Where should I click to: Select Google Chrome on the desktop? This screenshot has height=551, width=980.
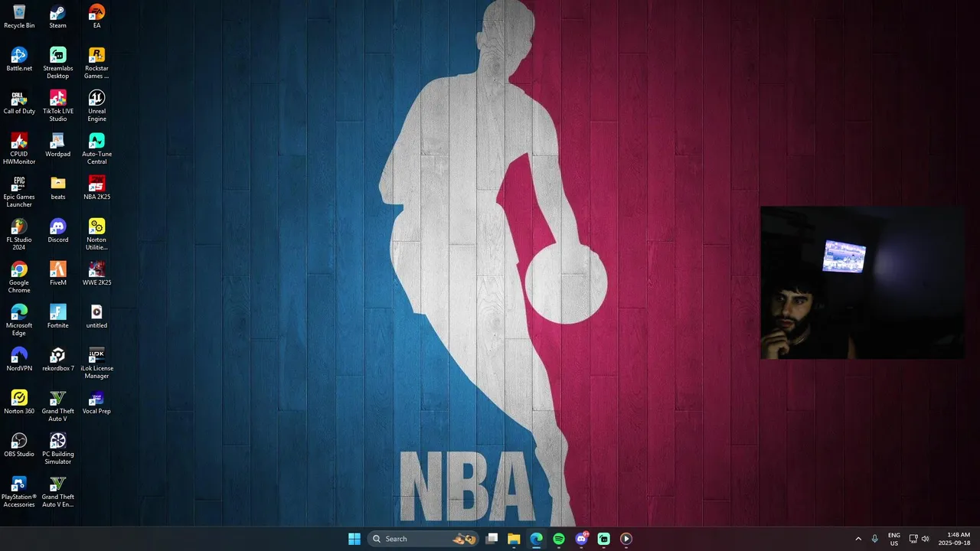tap(19, 277)
